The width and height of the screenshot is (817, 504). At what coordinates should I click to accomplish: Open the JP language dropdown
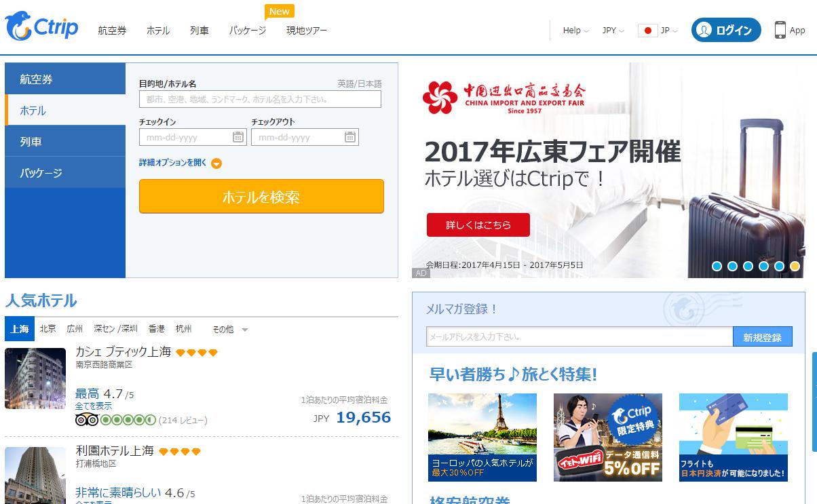click(669, 31)
